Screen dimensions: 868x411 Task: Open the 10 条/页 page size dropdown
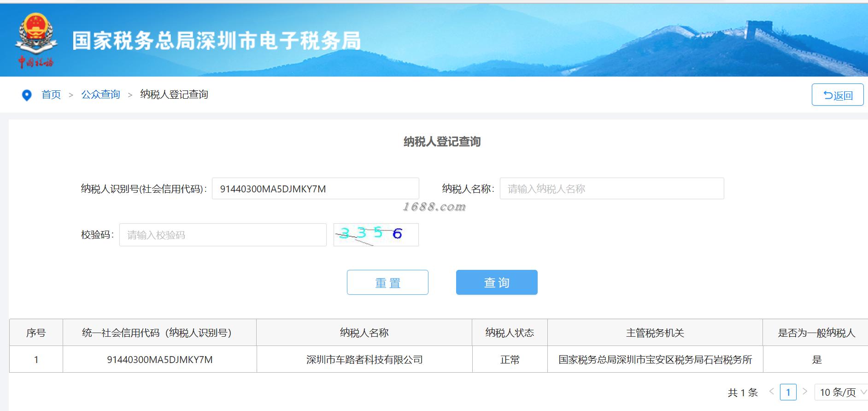pyautogui.click(x=842, y=392)
